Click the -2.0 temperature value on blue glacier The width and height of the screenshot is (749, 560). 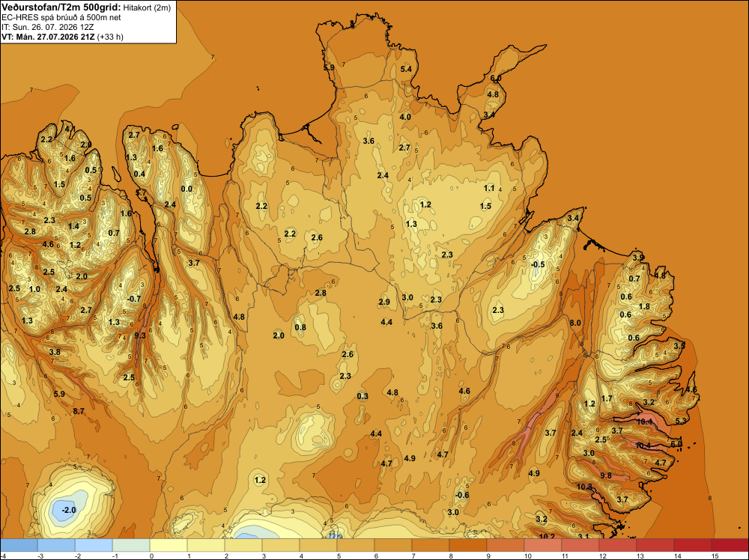click(x=69, y=510)
